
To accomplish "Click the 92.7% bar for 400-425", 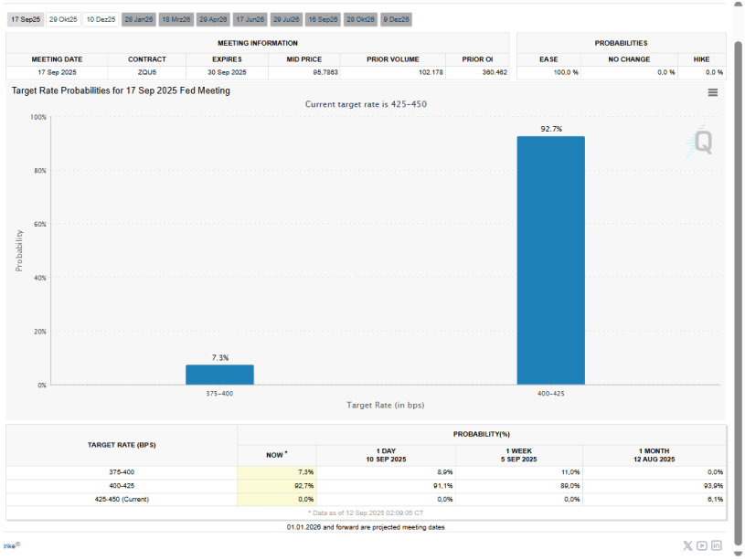I will (550, 260).
